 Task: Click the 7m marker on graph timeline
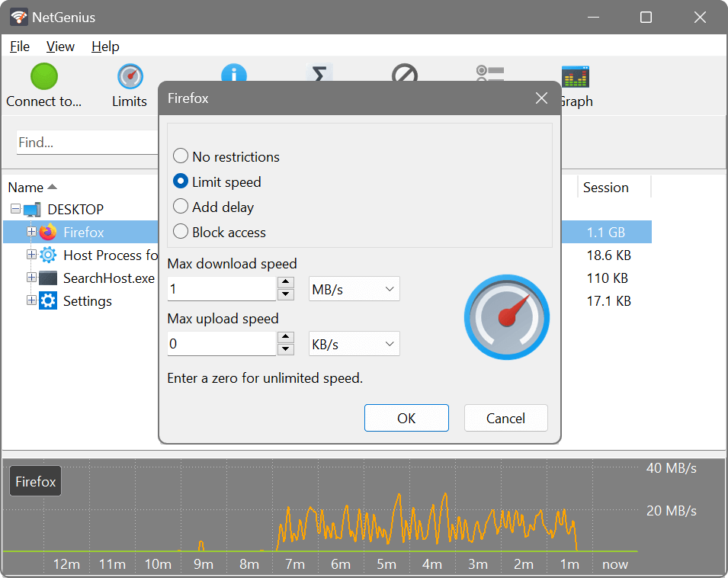tap(295, 564)
